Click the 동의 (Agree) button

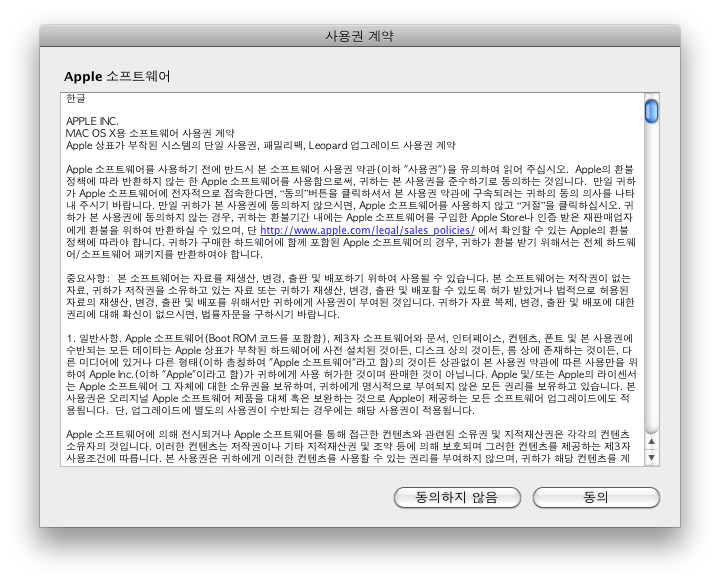click(596, 497)
